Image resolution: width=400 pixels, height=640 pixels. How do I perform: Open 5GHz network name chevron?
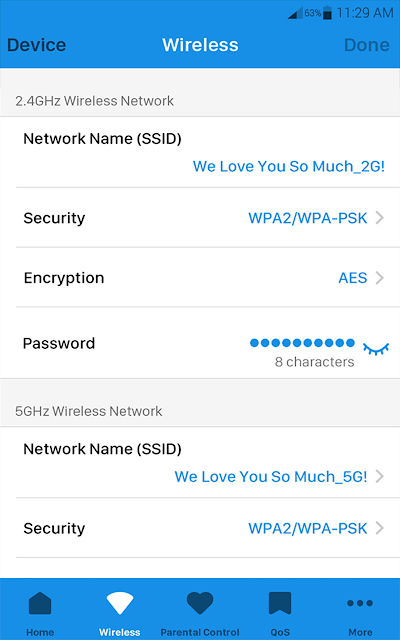(x=380, y=476)
